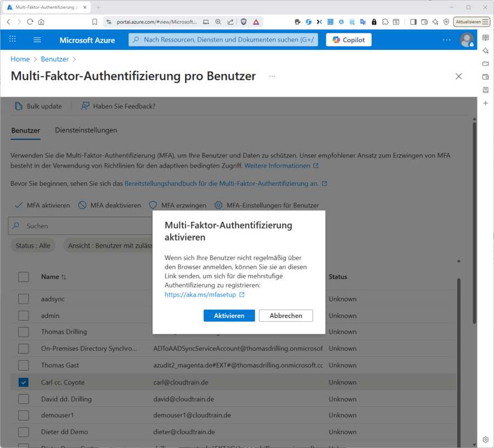The width and height of the screenshot is (494, 448).
Task: Open the Ansicht filter pill
Action: coord(108,246)
